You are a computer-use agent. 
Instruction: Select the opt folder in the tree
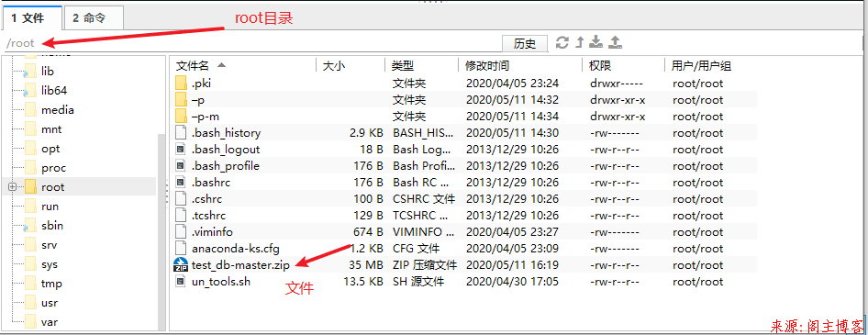[50, 149]
